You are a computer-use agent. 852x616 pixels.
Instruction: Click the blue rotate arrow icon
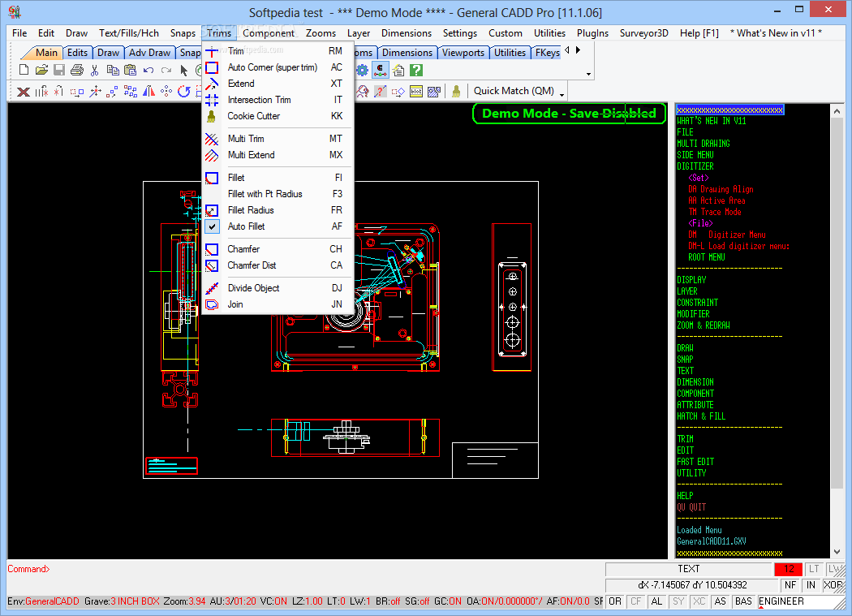184,92
